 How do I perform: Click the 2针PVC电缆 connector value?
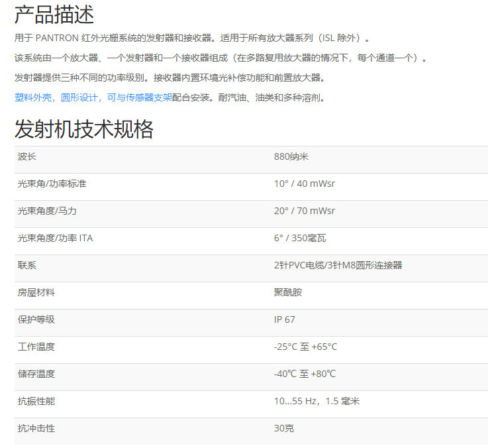338,265
